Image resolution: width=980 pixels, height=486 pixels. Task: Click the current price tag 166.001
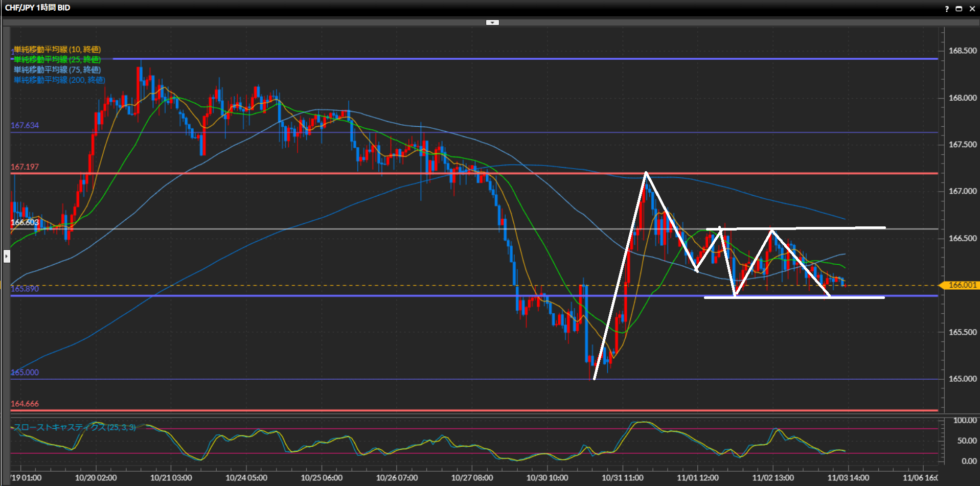point(962,285)
